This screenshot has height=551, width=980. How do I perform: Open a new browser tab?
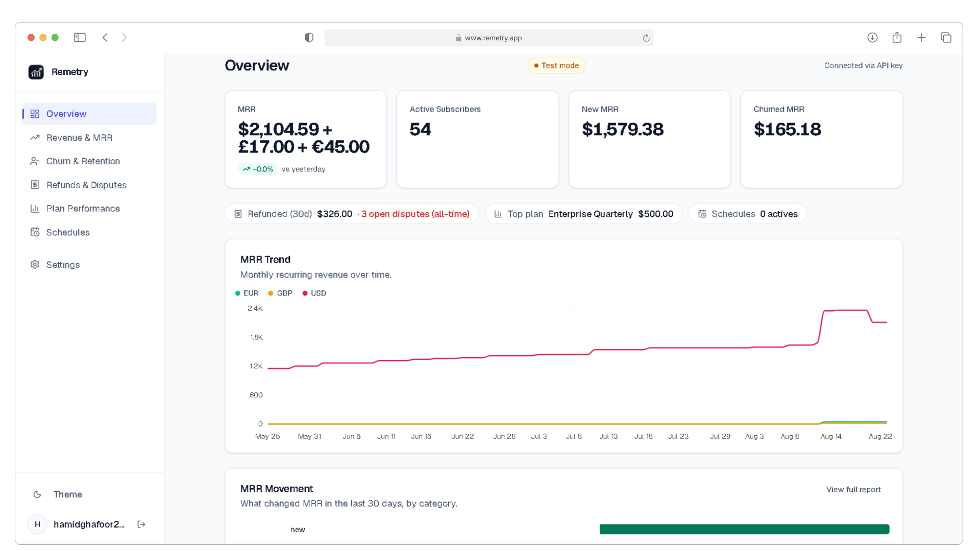pos(921,38)
